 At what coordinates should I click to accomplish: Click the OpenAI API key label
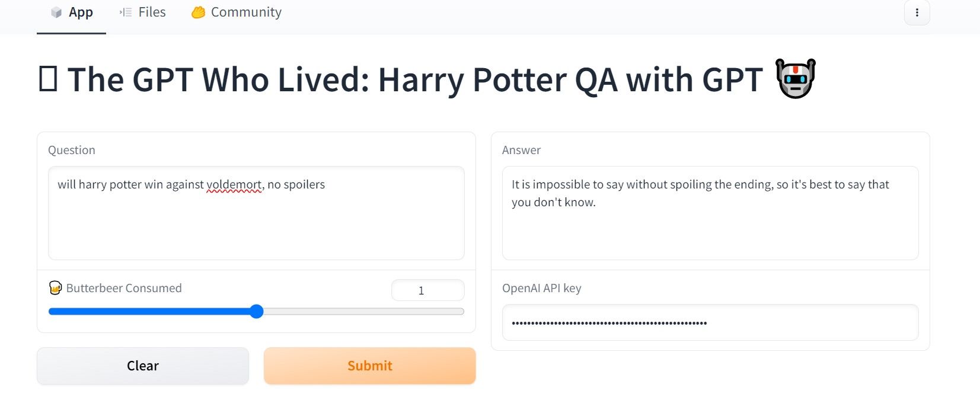(x=541, y=288)
